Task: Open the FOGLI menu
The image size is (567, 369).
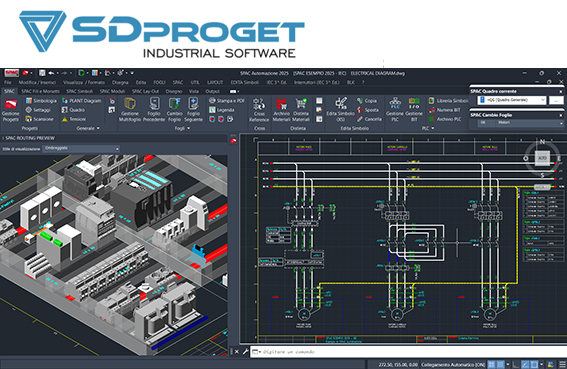Action: (159, 82)
